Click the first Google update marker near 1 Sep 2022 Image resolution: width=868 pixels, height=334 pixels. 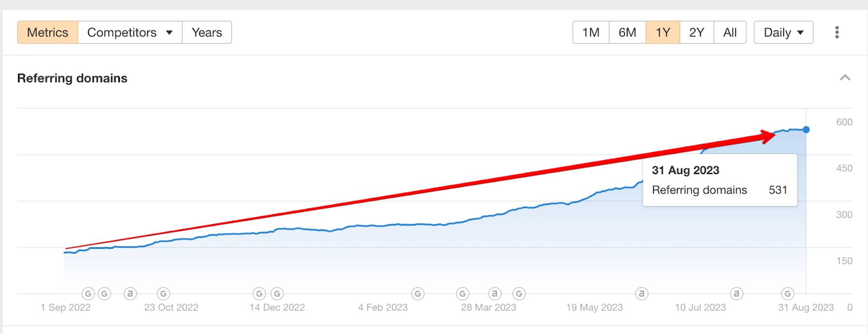pos(88,294)
